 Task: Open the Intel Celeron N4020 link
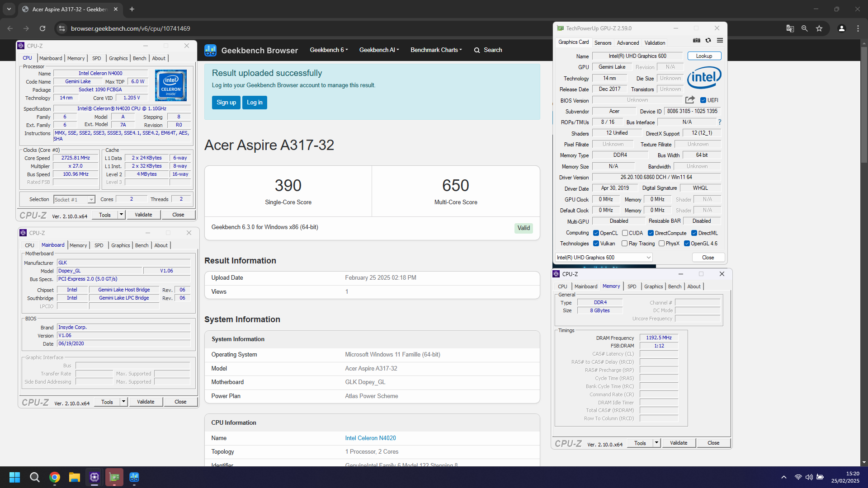(x=370, y=438)
